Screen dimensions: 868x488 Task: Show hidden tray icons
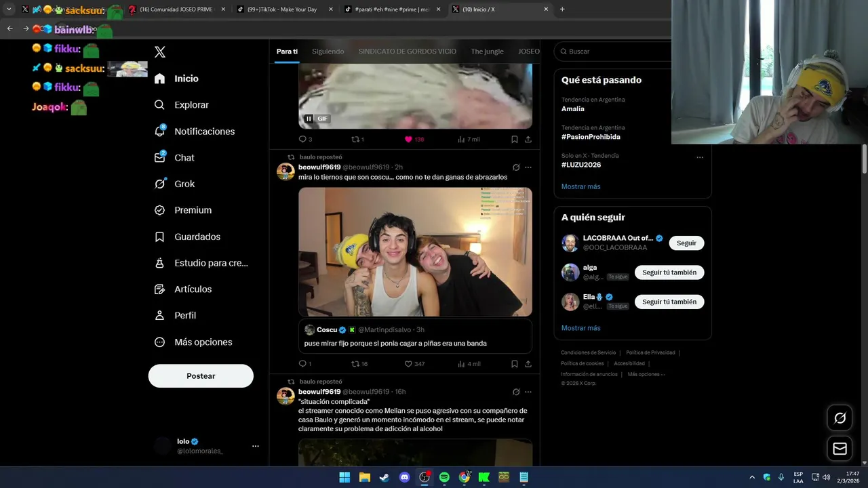751,477
